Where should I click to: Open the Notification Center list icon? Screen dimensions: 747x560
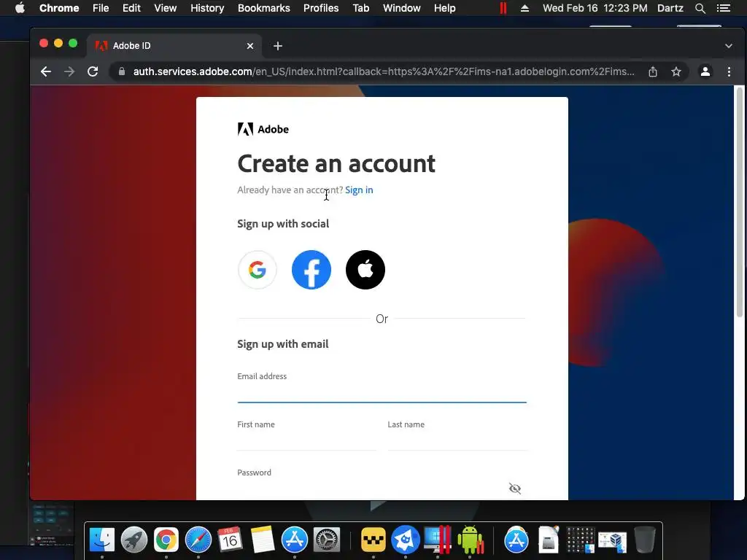pyautogui.click(x=724, y=8)
